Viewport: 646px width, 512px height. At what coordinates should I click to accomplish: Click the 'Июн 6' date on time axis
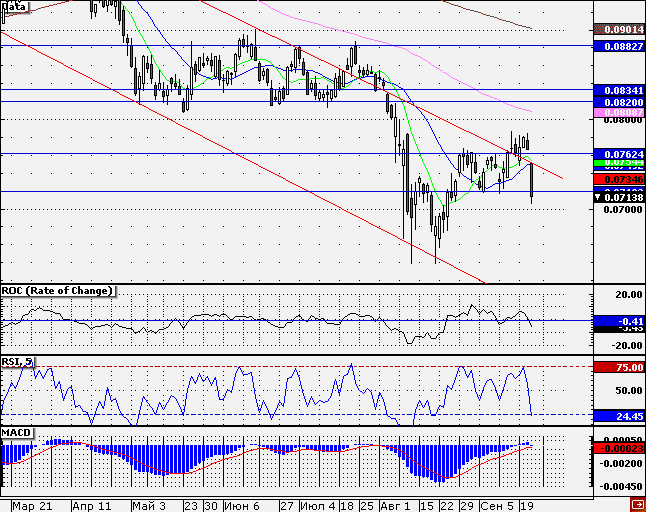point(243,506)
